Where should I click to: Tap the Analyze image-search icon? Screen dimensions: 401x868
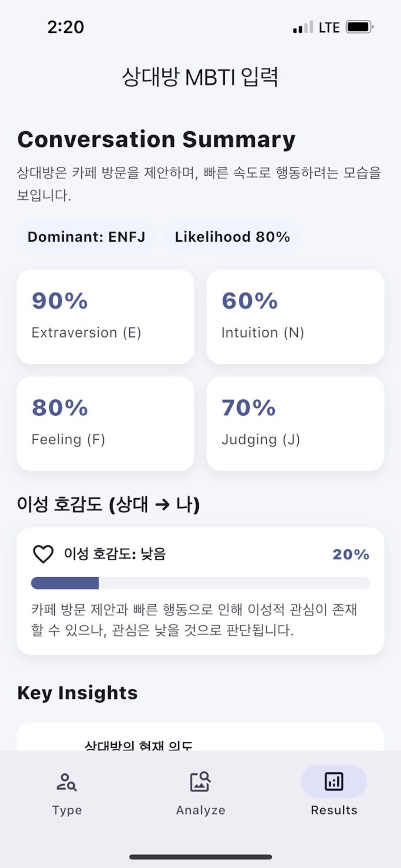coord(200,782)
